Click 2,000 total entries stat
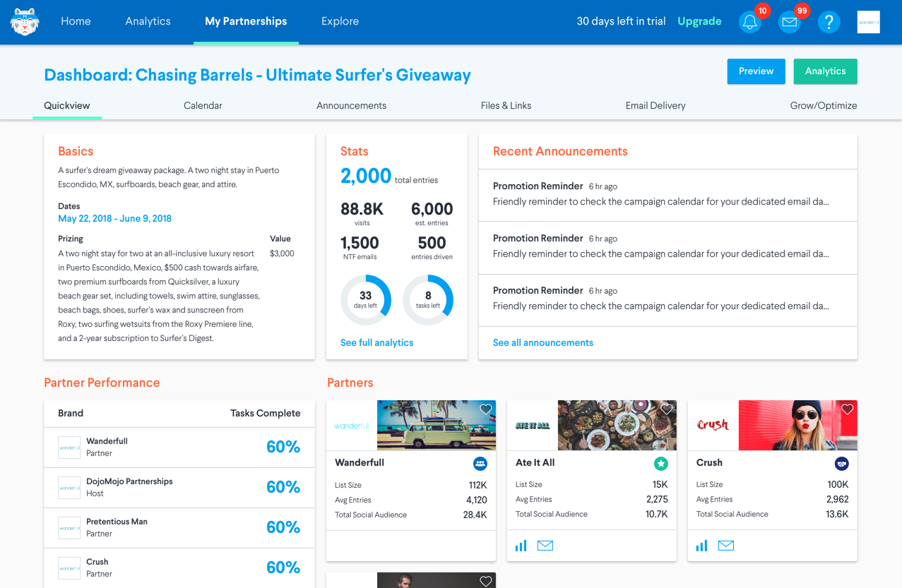This screenshot has width=902, height=588. [x=389, y=176]
